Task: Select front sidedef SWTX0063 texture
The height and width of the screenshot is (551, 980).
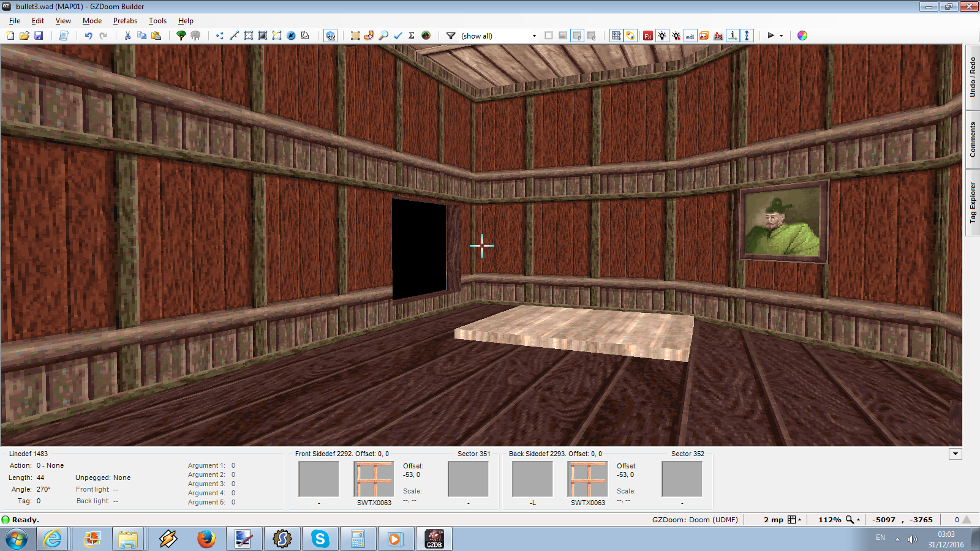Action: (374, 479)
